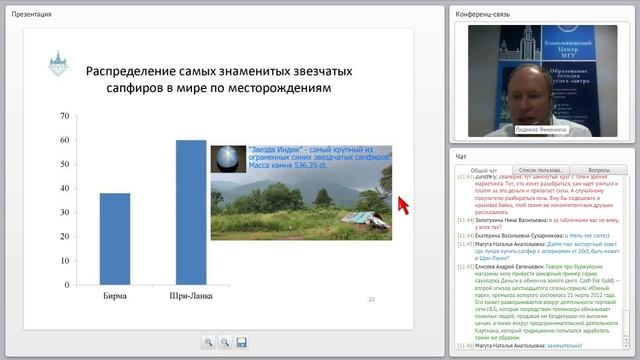Click the Шри-Ланка axis label
The height and width of the screenshot is (360, 640).
click(x=191, y=296)
